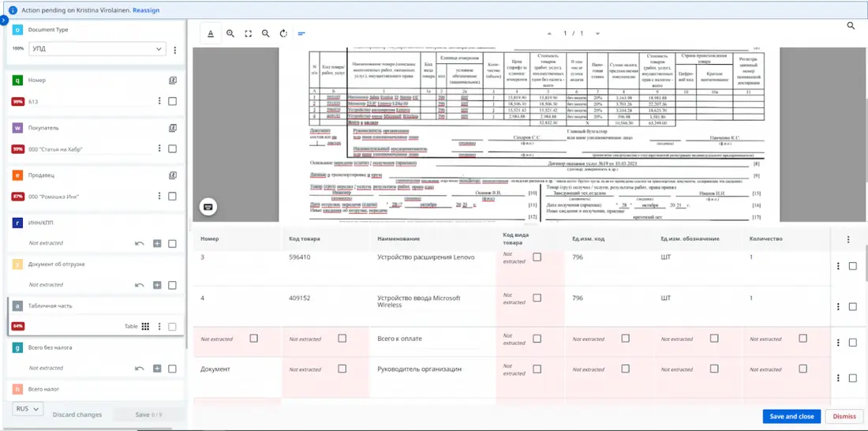The height and width of the screenshot is (431, 868).
Task: Click the scanned invoice document image
Action: coord(529,135)
